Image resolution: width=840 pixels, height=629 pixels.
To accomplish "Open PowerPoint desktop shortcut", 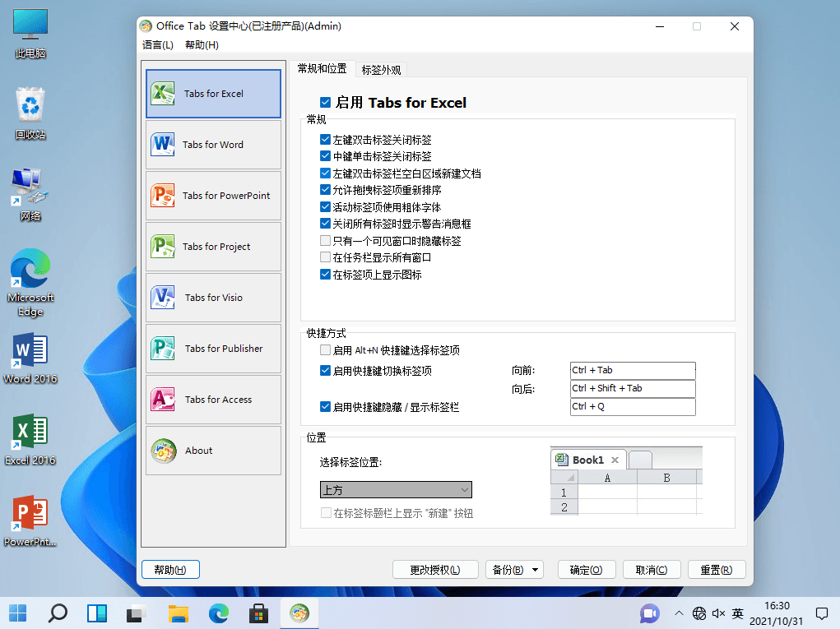I will [x=30, y=520].
